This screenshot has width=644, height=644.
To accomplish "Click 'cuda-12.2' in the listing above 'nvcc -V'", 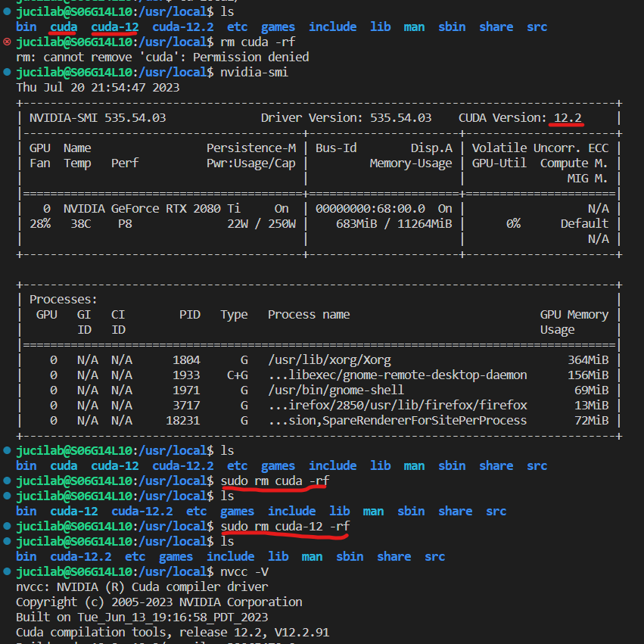I will coord(80,557).
